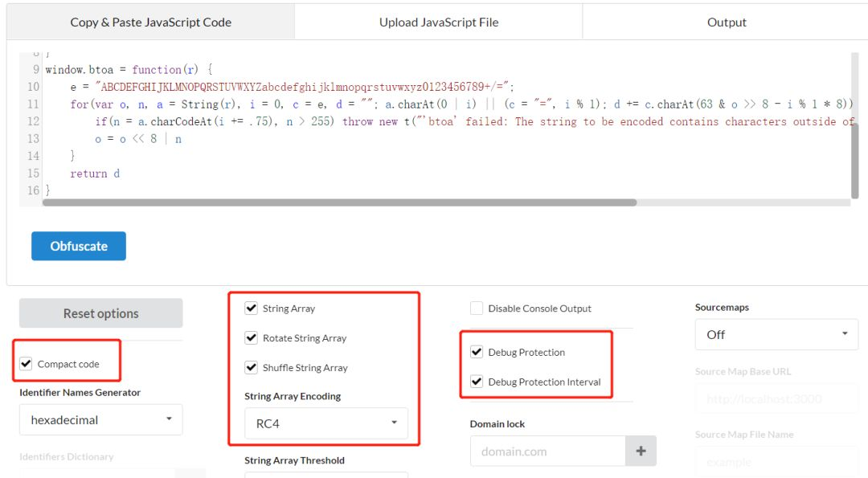
Task: Disable Shuffle String Array checkbox
Action: (x=252, y=368)
